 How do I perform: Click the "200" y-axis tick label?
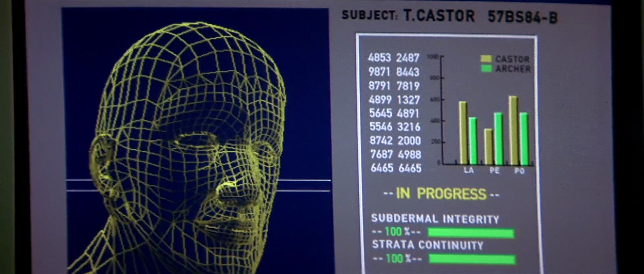(436, 142)
